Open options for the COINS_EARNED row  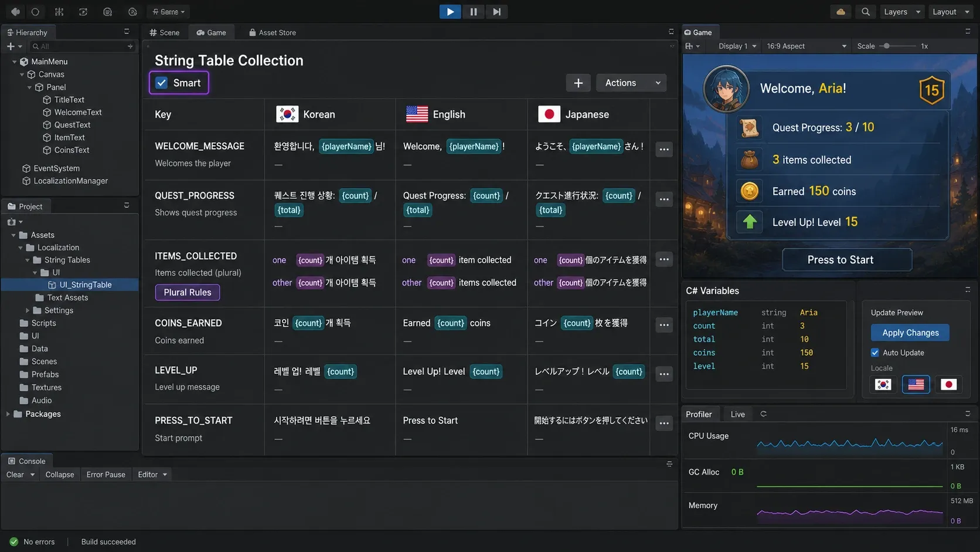point(663,325)
